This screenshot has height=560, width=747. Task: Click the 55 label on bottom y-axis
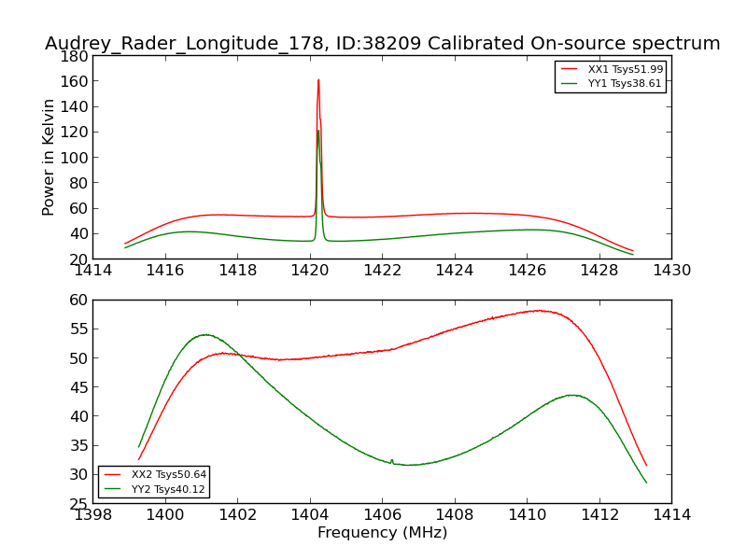point(78,329)
